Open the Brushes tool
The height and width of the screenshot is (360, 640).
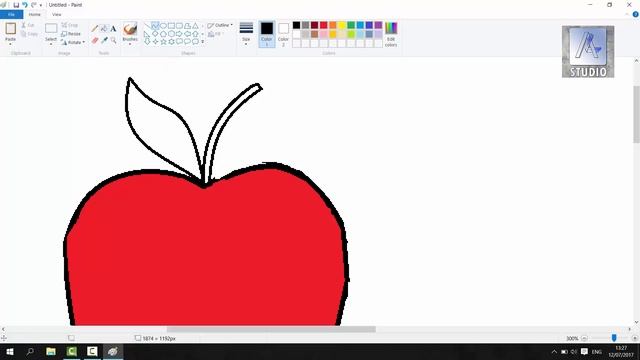(x=130, y=32)
